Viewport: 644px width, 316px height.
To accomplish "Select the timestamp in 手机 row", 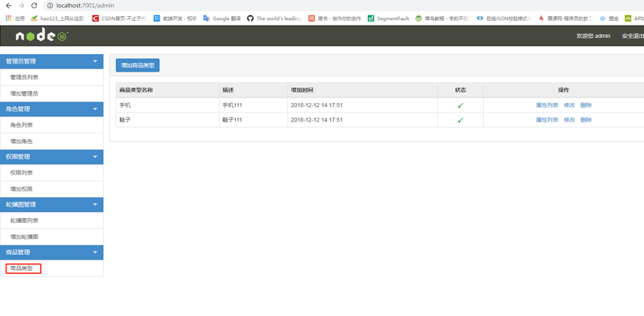I will pyautogui.click(x=316, y=105).
